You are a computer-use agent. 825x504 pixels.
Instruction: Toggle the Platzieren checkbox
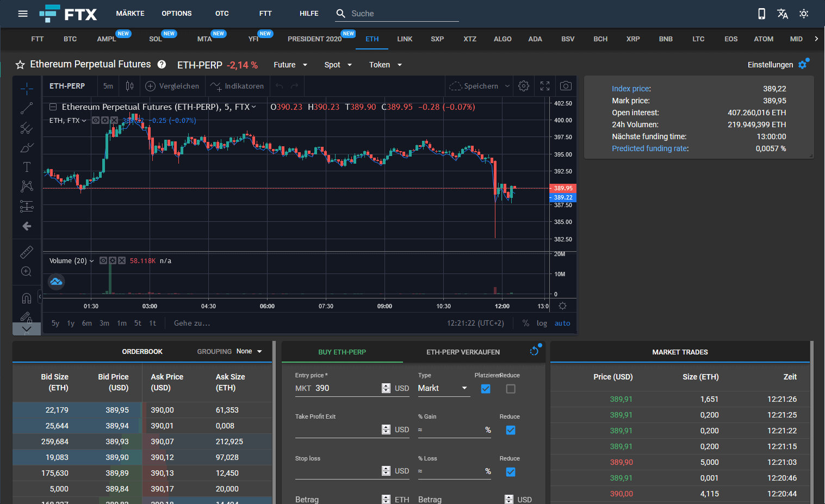pyautogui.click(x=486, y=389)
